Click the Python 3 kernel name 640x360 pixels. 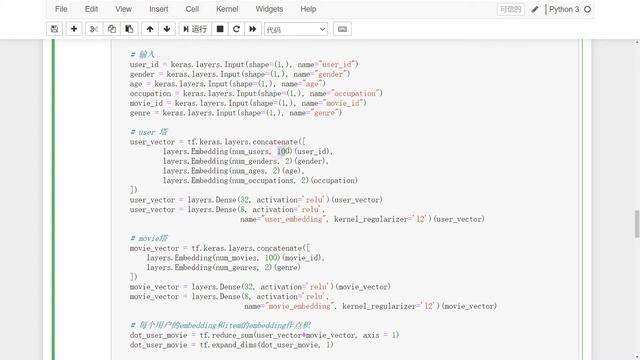click(564, 9)
